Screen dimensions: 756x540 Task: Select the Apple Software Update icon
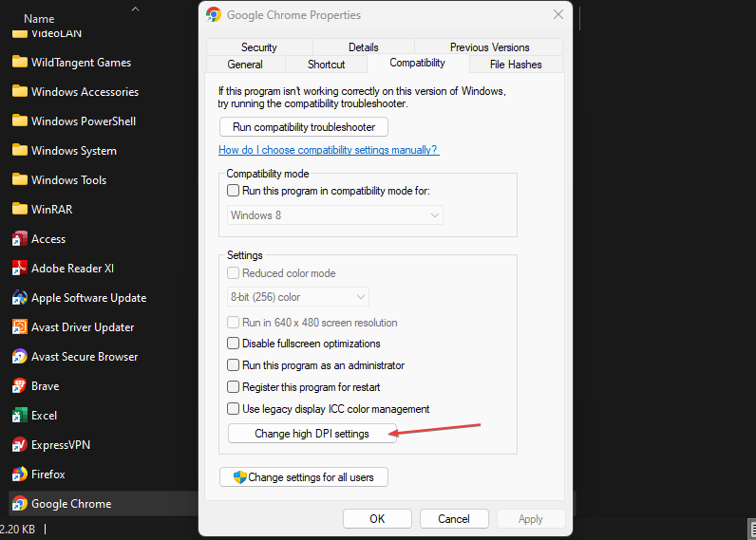pyautogui.click(x=19, y=298)
